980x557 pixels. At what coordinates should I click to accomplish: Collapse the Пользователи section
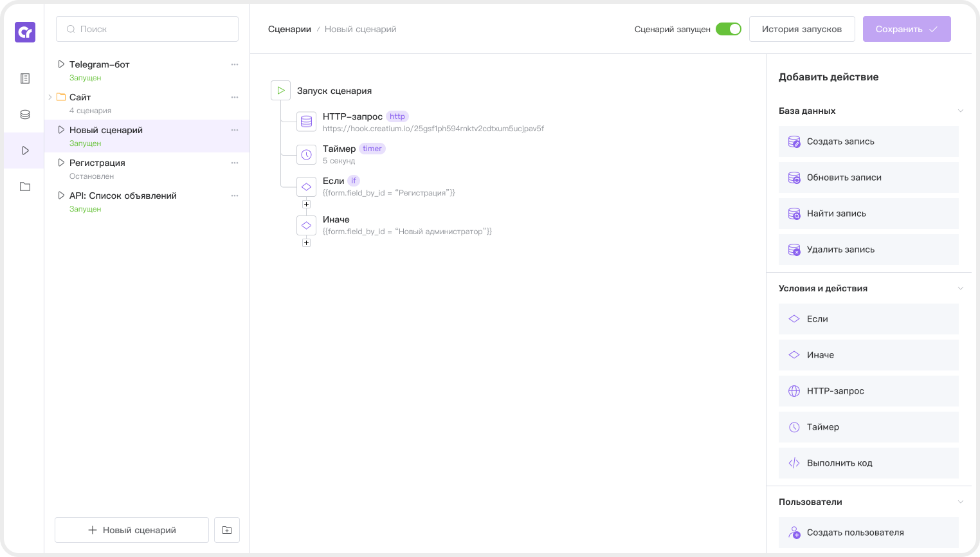(960, 502)
